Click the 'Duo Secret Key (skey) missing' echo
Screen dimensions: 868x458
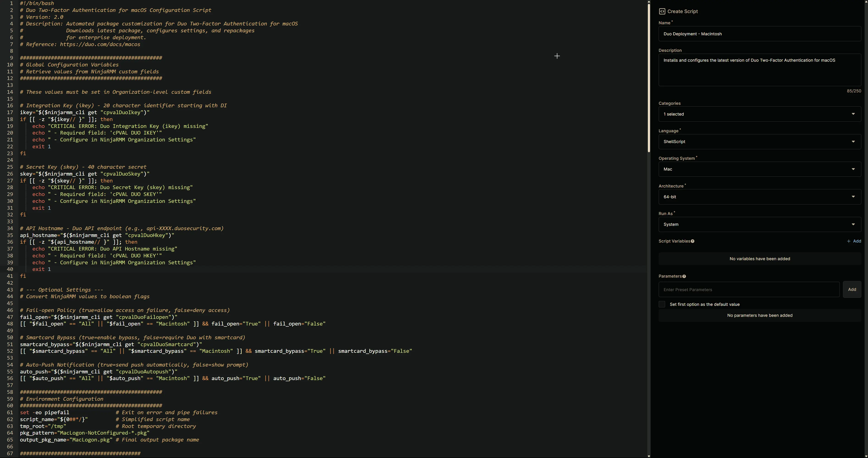coord(113,188)
